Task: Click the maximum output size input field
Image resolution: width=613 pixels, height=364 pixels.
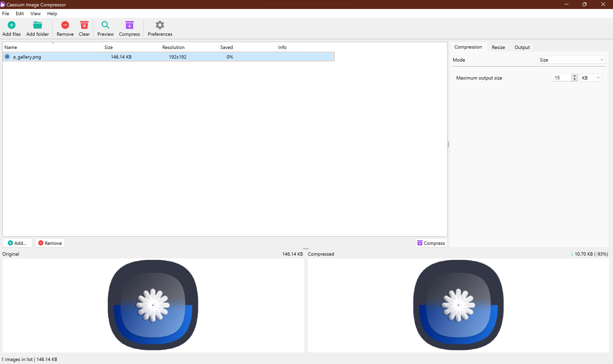Action: [x=562, y=78]
